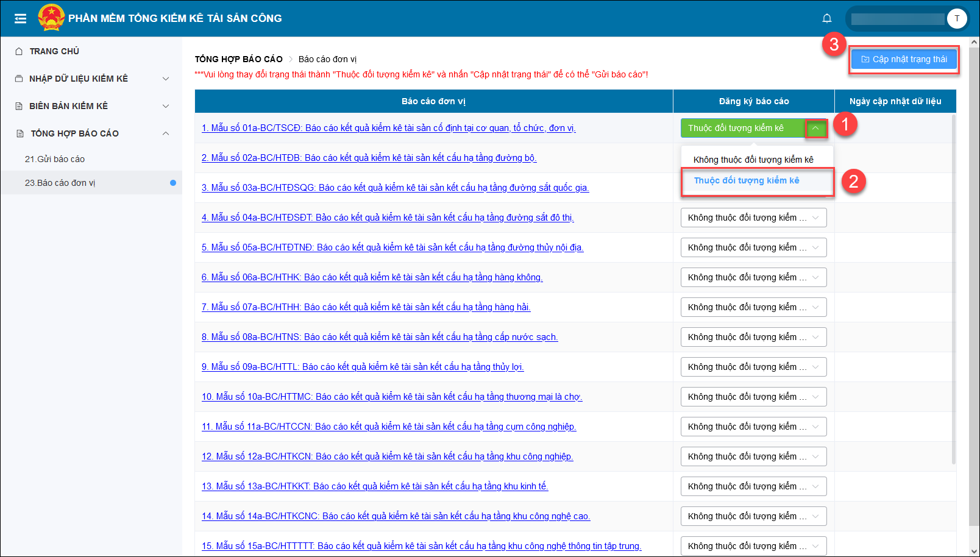Screen dimensions: 980x557
Task: Open report link 10. Mẫu số 10a-BC/HTTMC
Action: (392, 397)
